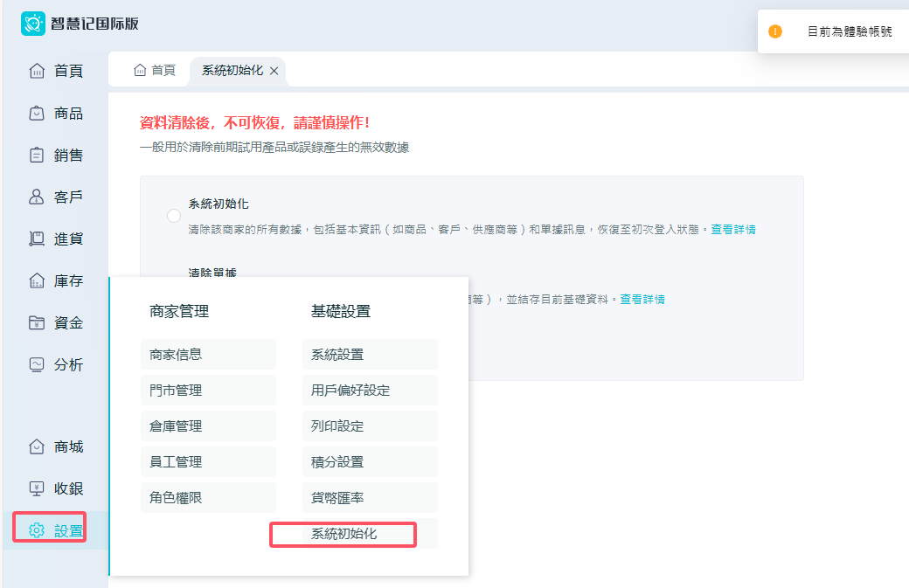This screenshot has width=909, height=588.
Task: Open 庫存 via its warehouse icon
Action: click(x=37, y=280)
